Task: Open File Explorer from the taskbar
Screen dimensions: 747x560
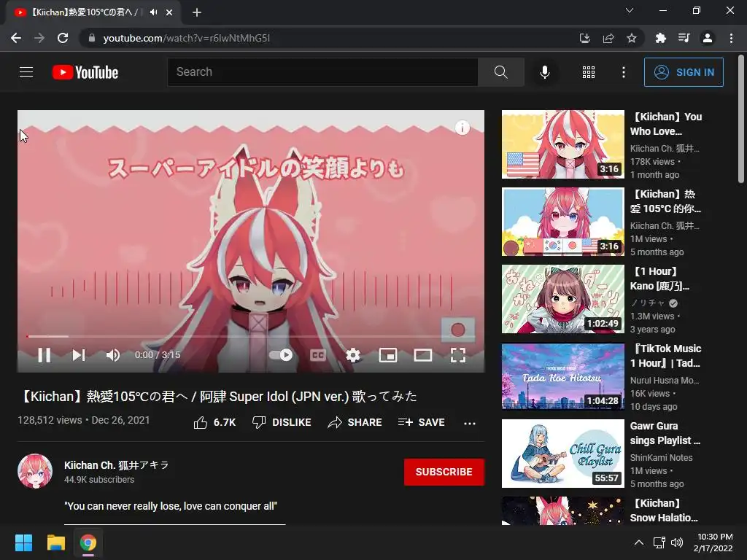Action: 55,542
